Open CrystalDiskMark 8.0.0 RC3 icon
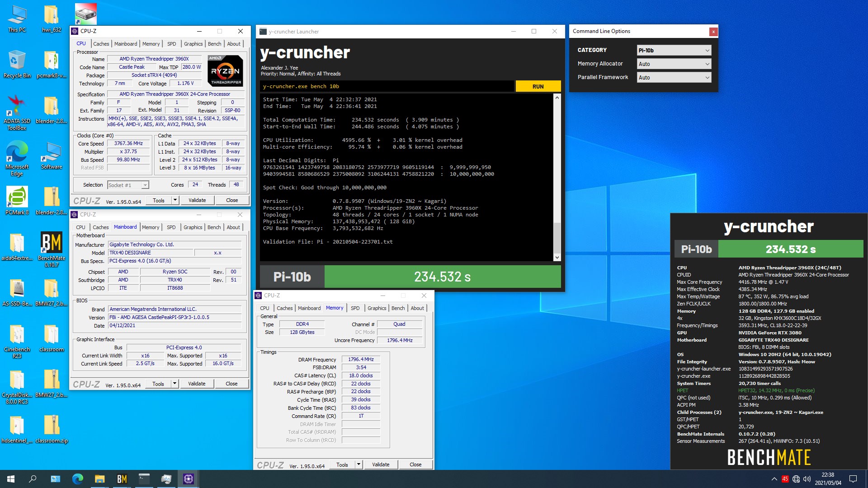This screenshot has width=868, height=488. 17,387
